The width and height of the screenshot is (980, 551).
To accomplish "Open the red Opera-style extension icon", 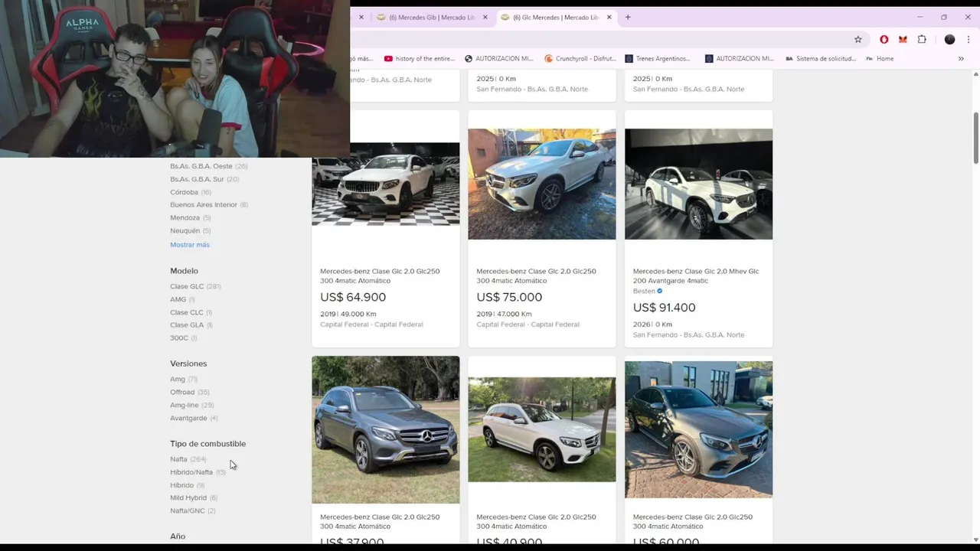I will tap(884, 39).
